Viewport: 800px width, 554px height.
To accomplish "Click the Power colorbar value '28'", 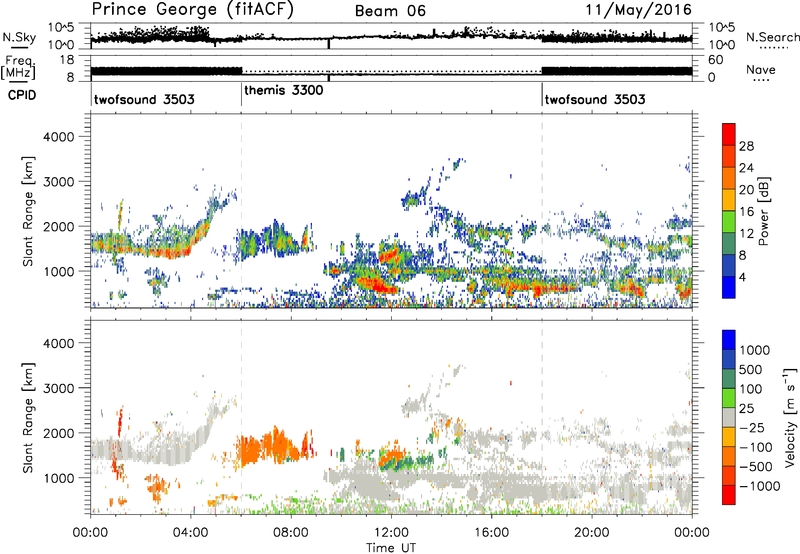I will pos(746,146).
